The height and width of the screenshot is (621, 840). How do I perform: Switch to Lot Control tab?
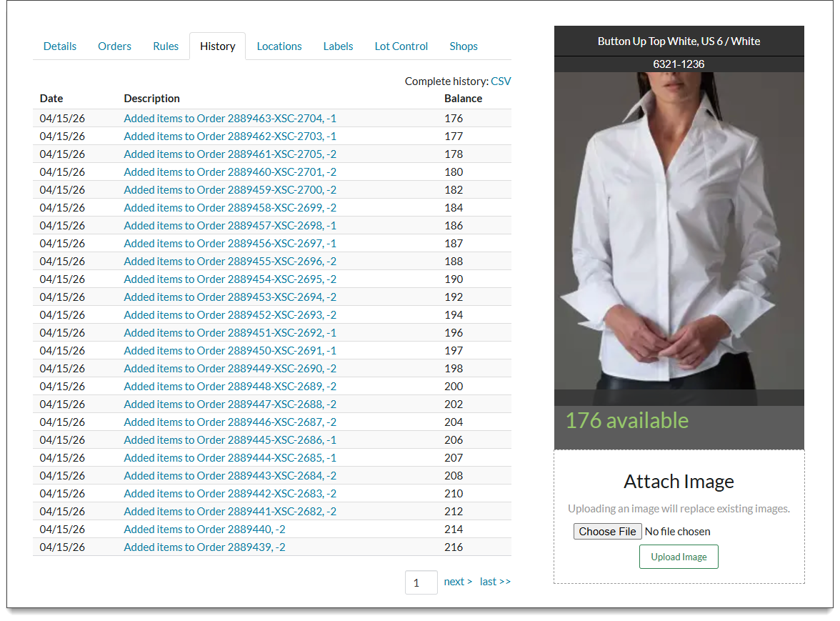point(401,46)
